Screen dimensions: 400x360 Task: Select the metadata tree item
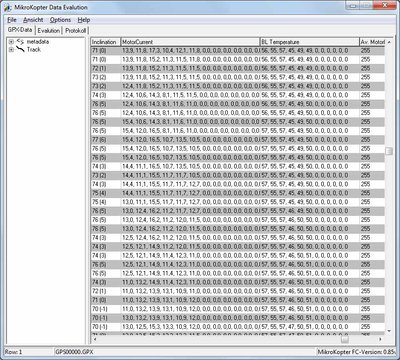[x=38, y=42]
